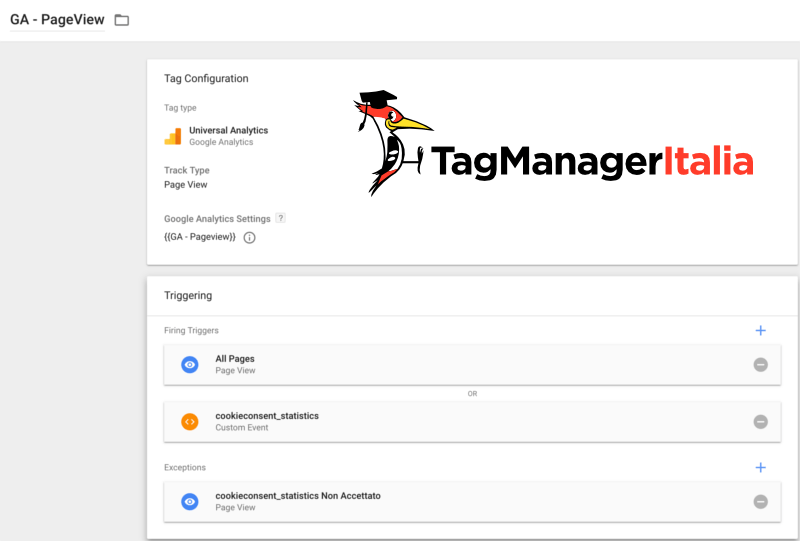Click the folder icon beside GA - PageView

pyautogui.click(x=121, y=20)
